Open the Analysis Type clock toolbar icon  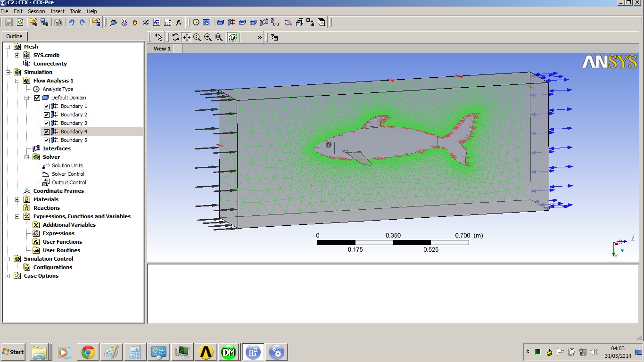[196, 22]
